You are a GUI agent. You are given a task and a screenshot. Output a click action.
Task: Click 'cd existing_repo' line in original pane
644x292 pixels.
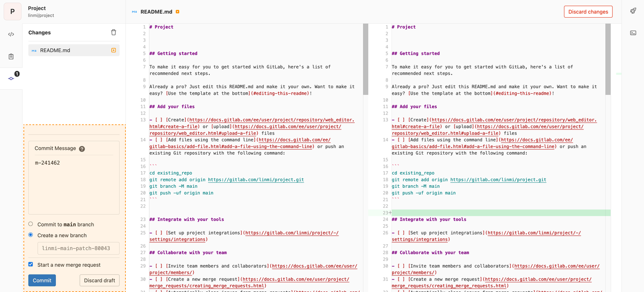click(170, 173)
